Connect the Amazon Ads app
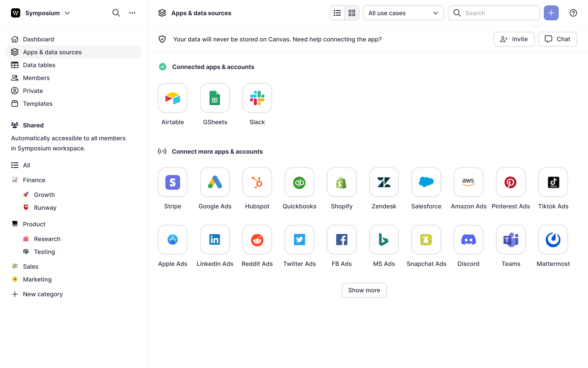 tap(469, 182)
